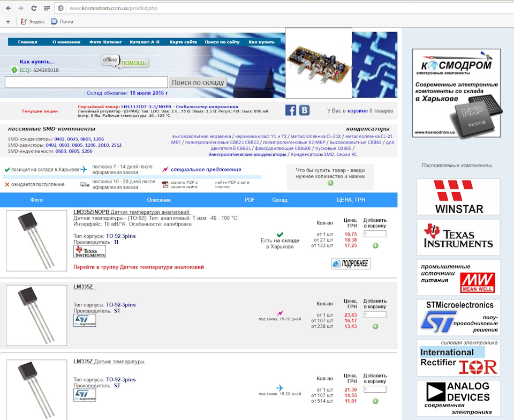Open the Каталог: А-Я menu item

tap(145, 42)
